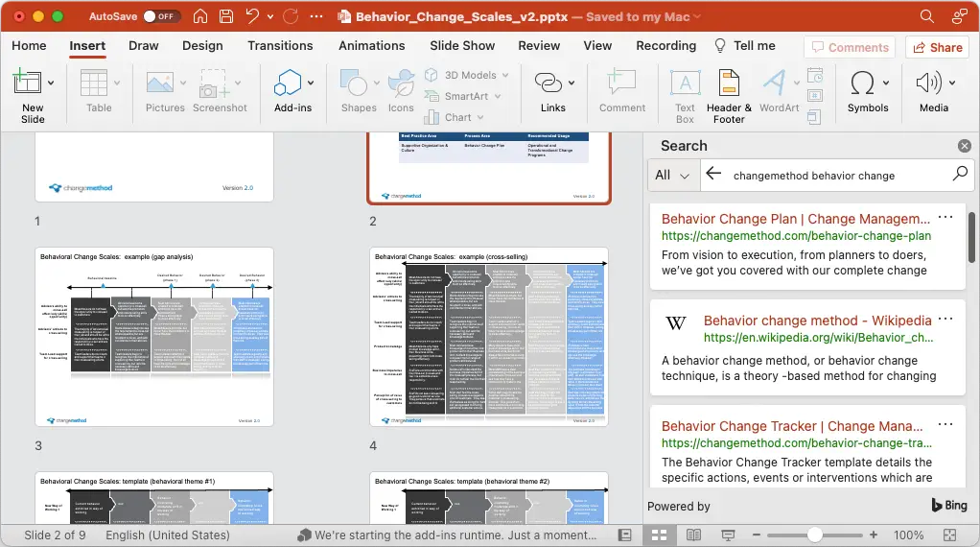Open the Behavior change method Wikipedia link
The height and width of the screenshot is (547, 980).
tap(818, 321)
